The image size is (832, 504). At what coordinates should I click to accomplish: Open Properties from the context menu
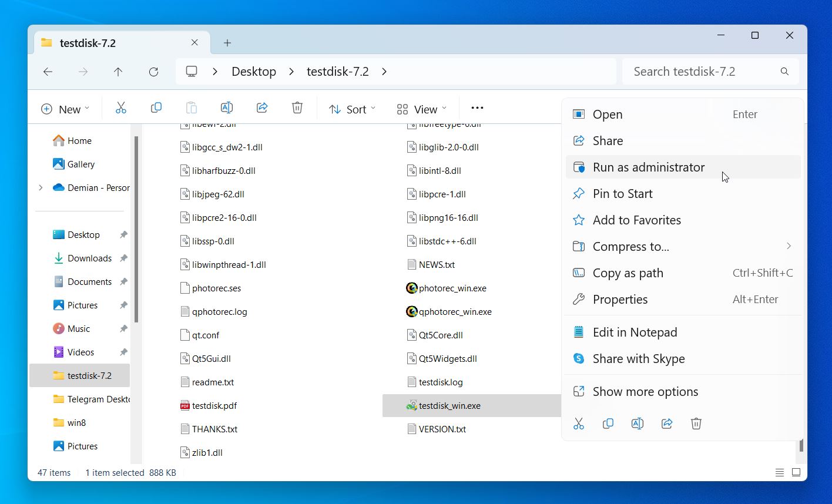683,300
